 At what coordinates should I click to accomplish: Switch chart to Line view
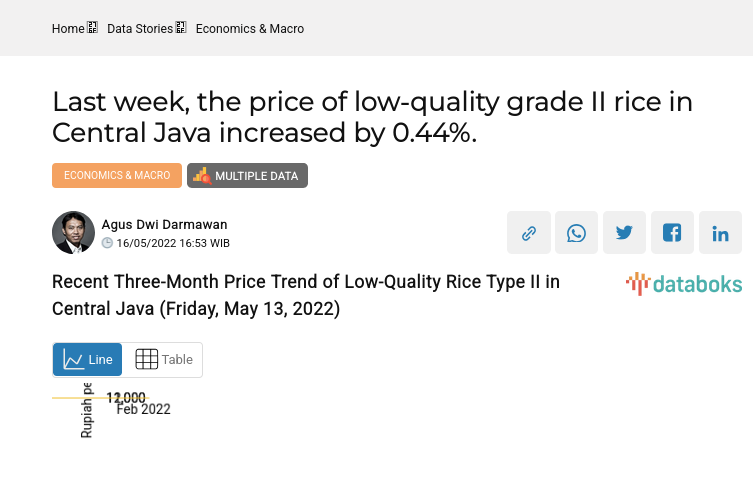click(88, 360)
